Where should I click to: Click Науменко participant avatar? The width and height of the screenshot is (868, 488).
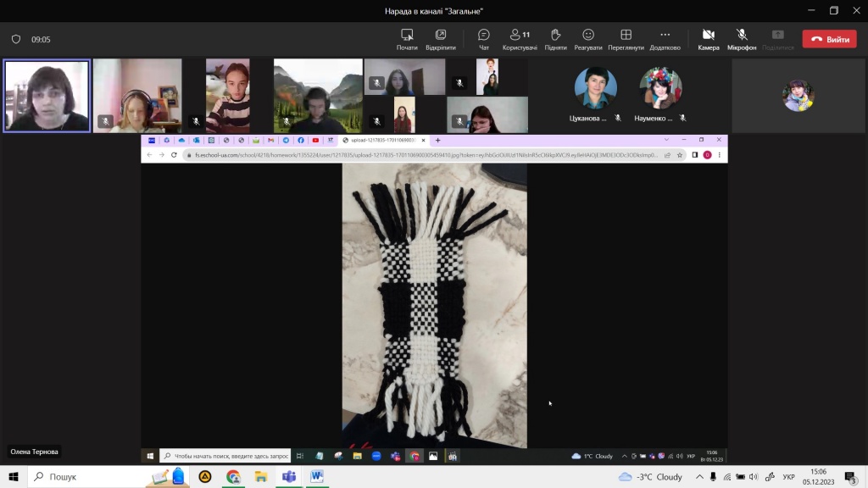point(660,88)
